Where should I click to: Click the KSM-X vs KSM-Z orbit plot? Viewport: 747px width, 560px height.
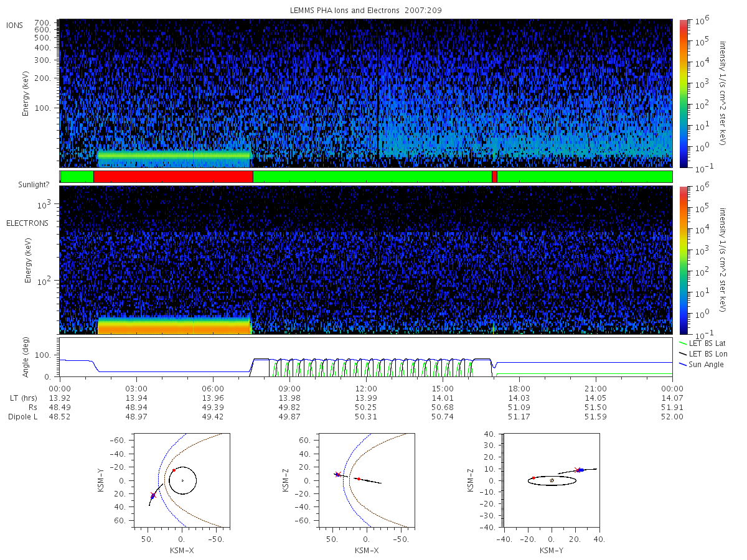coord(366,480)
